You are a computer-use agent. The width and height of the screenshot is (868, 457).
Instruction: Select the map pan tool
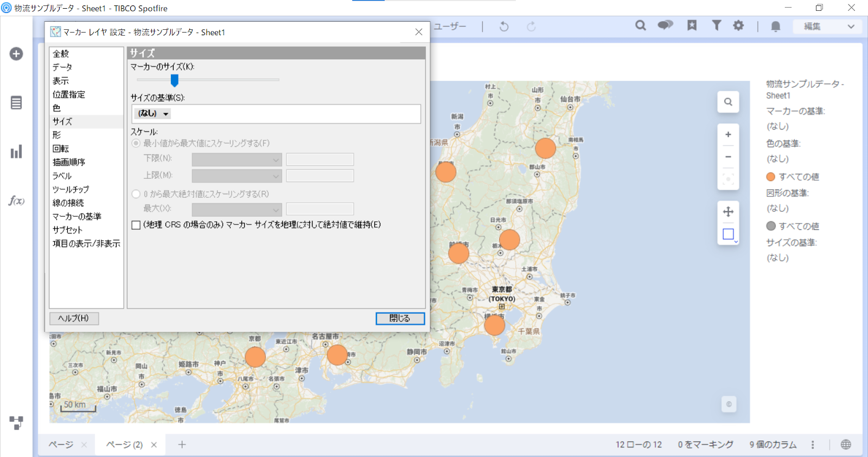[x=728, y=212]
